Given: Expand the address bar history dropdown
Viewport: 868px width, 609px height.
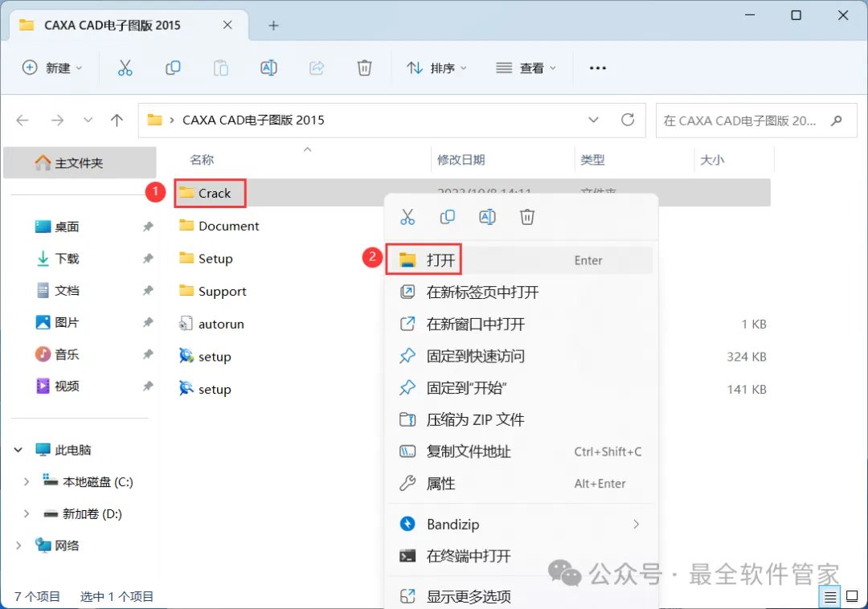Looking at the screenshot, I should click(x=593, y=120).
